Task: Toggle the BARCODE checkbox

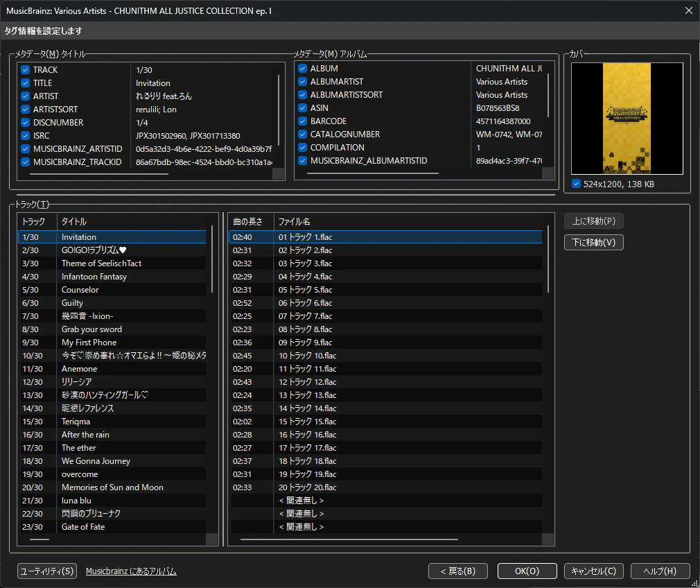Action: click(303, 121)
